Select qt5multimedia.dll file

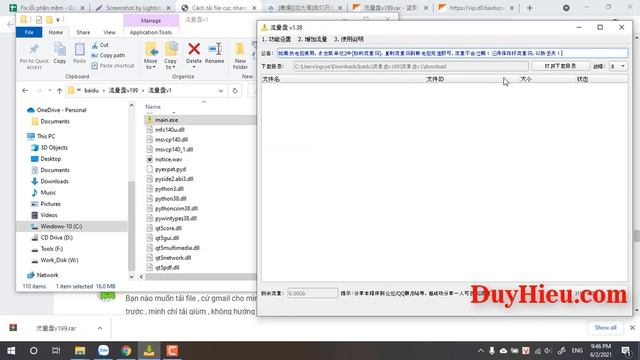(x=177, y=248)
